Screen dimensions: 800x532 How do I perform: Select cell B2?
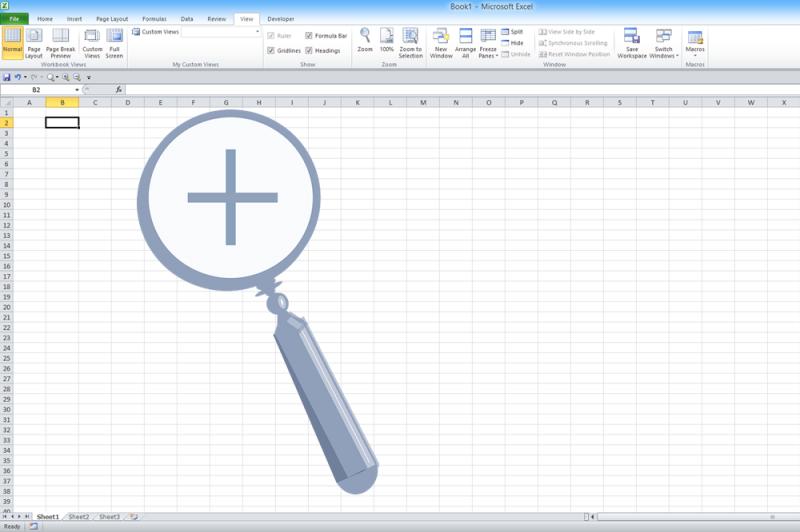pyautogui.click(x=62, y=122)
